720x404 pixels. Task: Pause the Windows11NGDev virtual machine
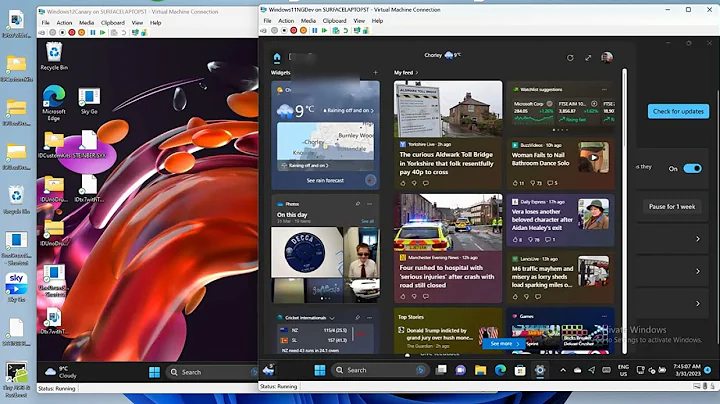point(315,31)
